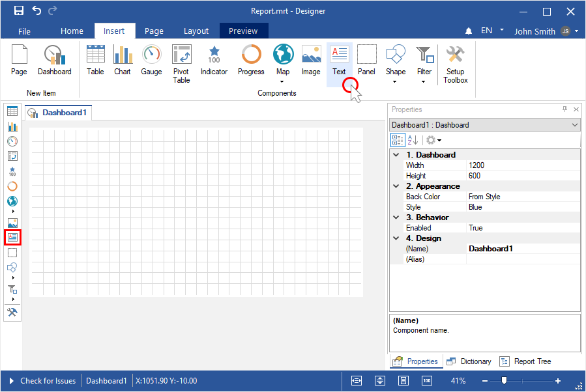Expand the Map component dropdown arrow

tap(283, 82)
